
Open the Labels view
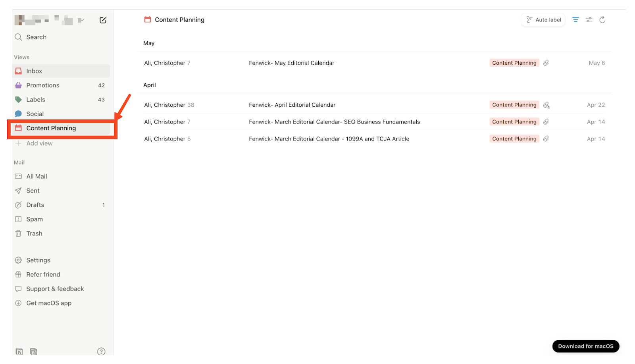click(x=36, y=100)
